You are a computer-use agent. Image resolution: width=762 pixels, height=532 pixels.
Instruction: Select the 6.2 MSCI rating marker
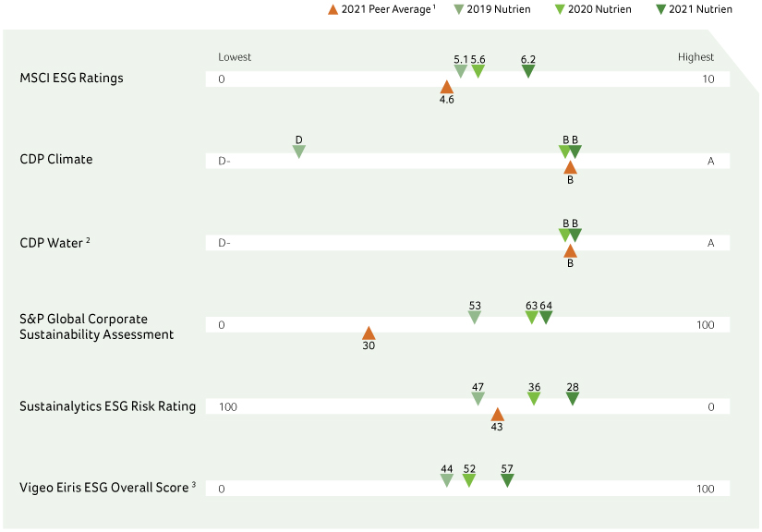[528, 71]
